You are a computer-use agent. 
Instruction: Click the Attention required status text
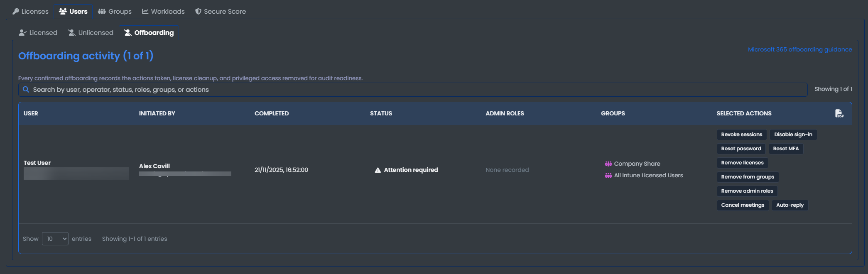coord(411,170)
